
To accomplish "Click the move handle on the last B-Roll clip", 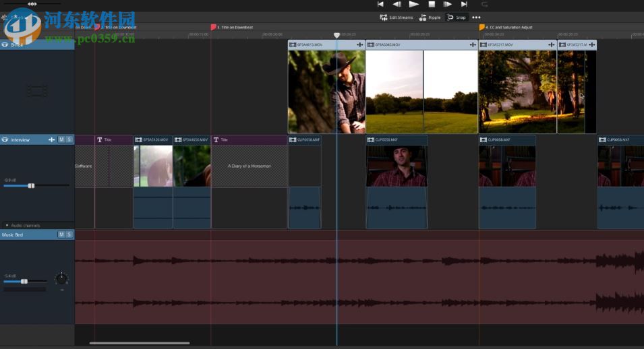I will 591,44.
